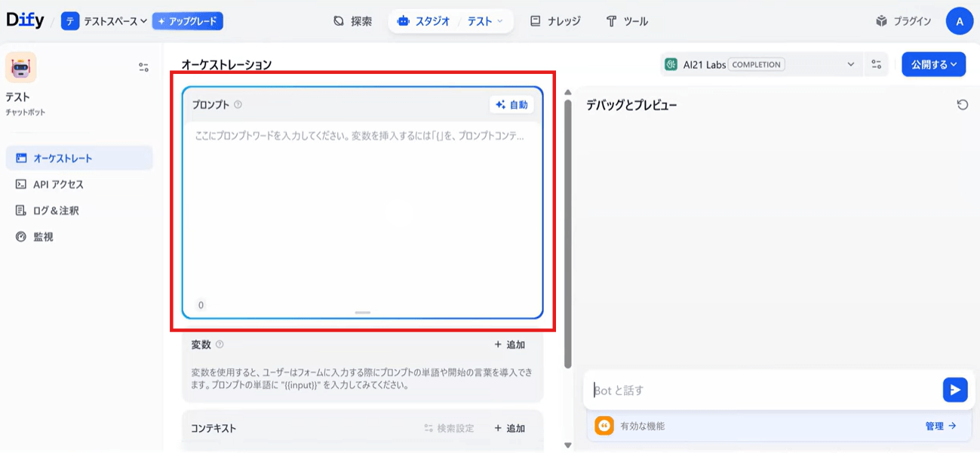Image resolution: width=980 pixels, height=453 pixels.
Task: Select API アクセス in sidebar
Action: point(79,184)
